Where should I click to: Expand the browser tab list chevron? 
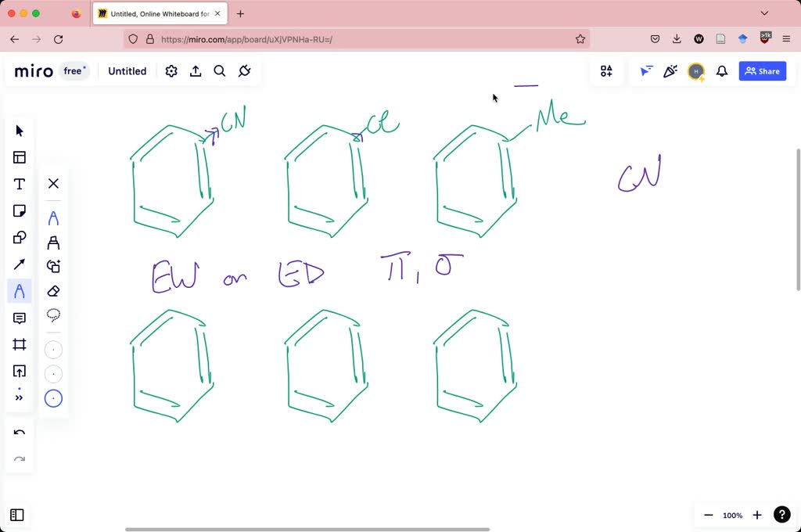coord(764,13)
